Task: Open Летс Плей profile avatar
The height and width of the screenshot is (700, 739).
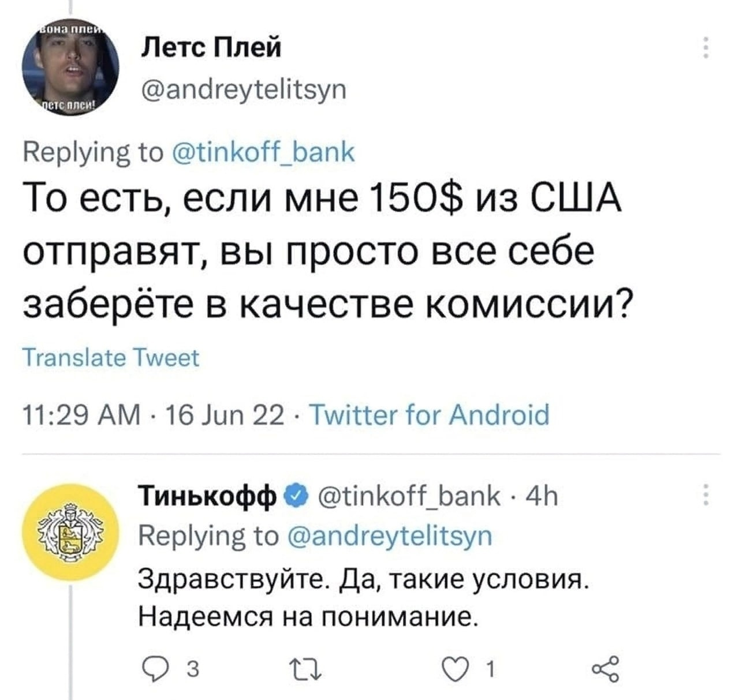Action: [70, 68]
